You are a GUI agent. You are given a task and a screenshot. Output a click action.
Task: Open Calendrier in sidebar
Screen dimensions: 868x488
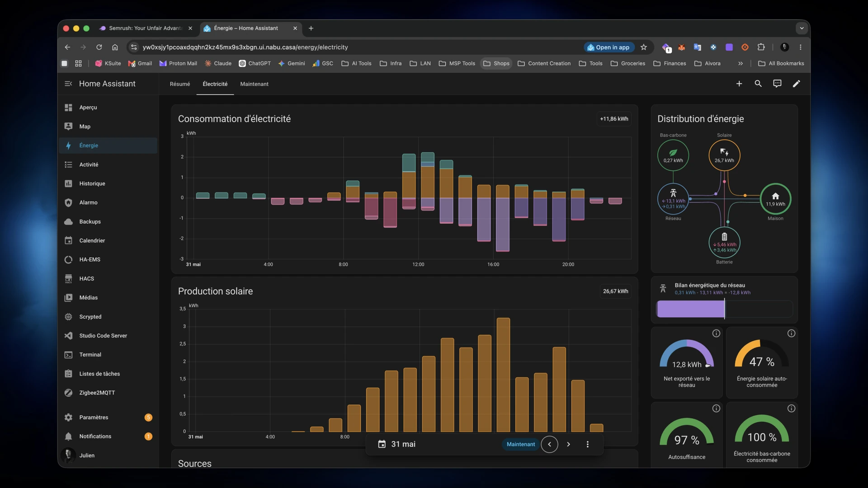click(x=108, y=240)
